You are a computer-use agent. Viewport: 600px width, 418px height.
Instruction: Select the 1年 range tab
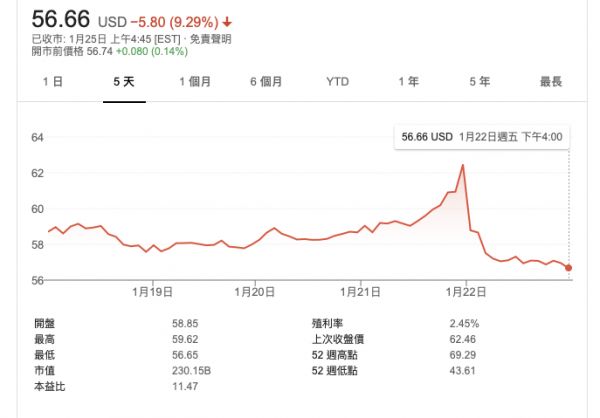pos(408,81)
